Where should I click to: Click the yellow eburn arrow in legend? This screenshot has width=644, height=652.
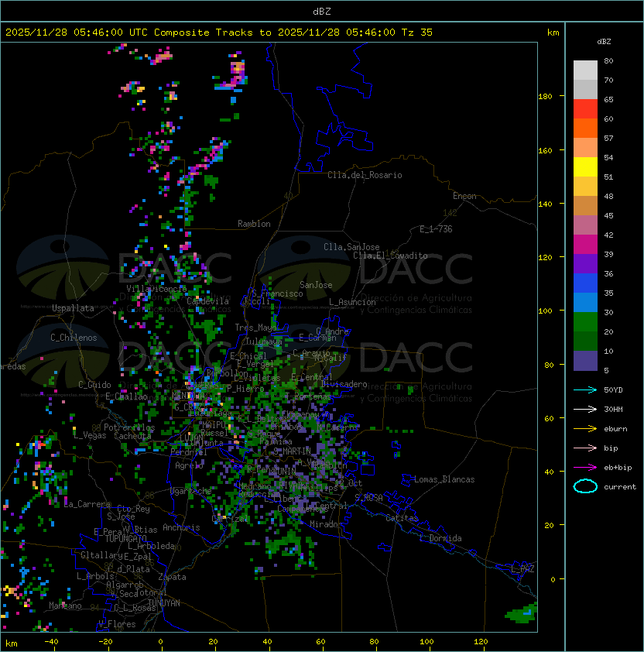pos(585,429)
